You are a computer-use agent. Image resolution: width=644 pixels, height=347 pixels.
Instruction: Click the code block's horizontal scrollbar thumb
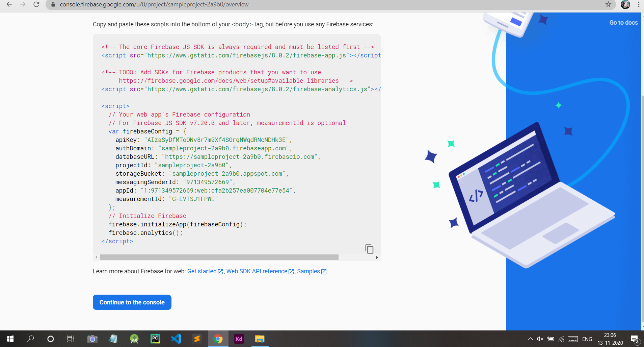219,257
